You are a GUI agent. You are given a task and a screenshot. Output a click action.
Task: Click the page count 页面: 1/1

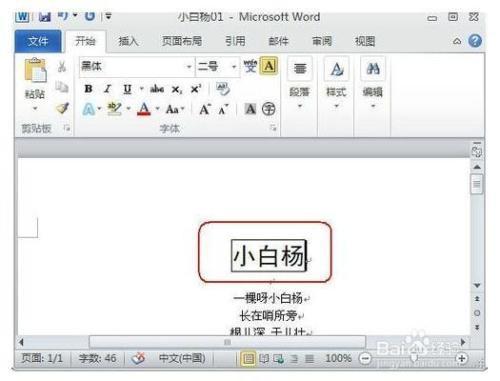[x=42, y=358]
